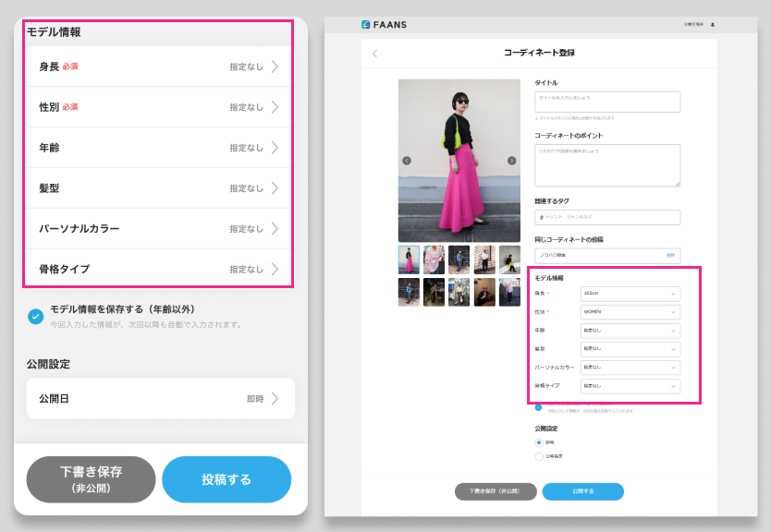Click the account name text in FAANS header
The width and height of the screenshot is (771, 532).
pos(693,24)
